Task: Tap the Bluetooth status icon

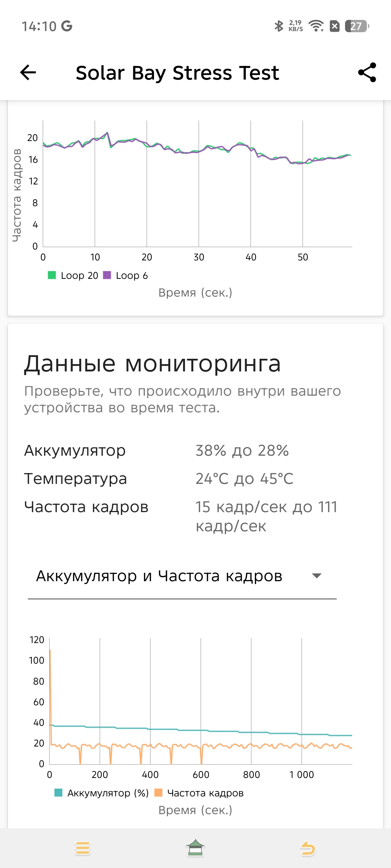Action: coord(278,26)
